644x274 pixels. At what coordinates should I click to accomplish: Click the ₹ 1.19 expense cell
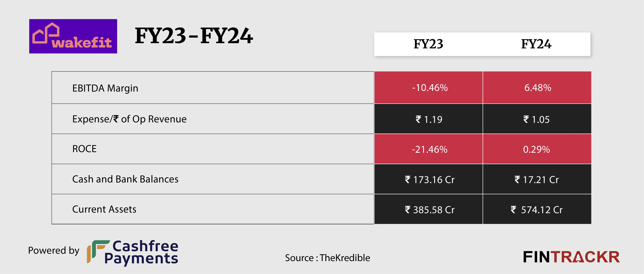pyautogui.click(x=429, y=119)
